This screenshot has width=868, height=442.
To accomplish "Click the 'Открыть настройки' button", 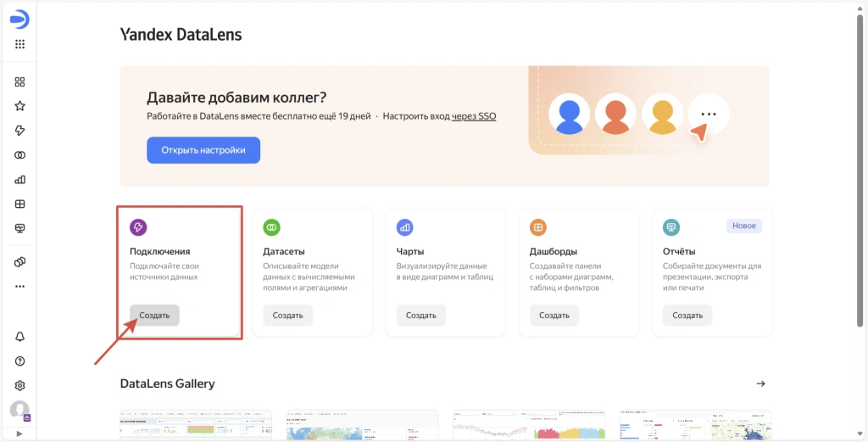I will click(203, 150).
